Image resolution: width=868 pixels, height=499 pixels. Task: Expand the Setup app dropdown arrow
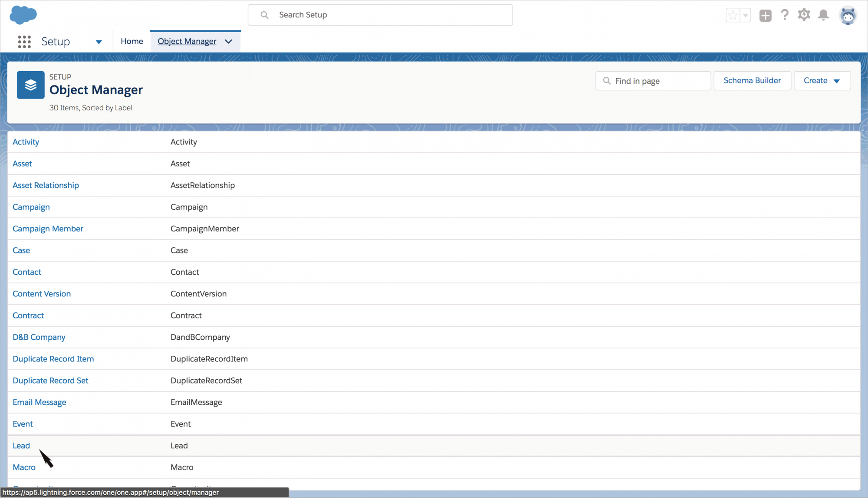tap(99, 42)
